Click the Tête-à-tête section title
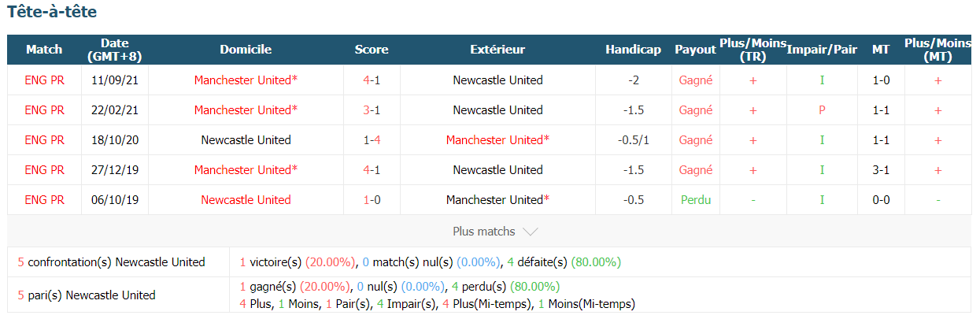Screen dimensions: 980x319 (x=52, y=13)
